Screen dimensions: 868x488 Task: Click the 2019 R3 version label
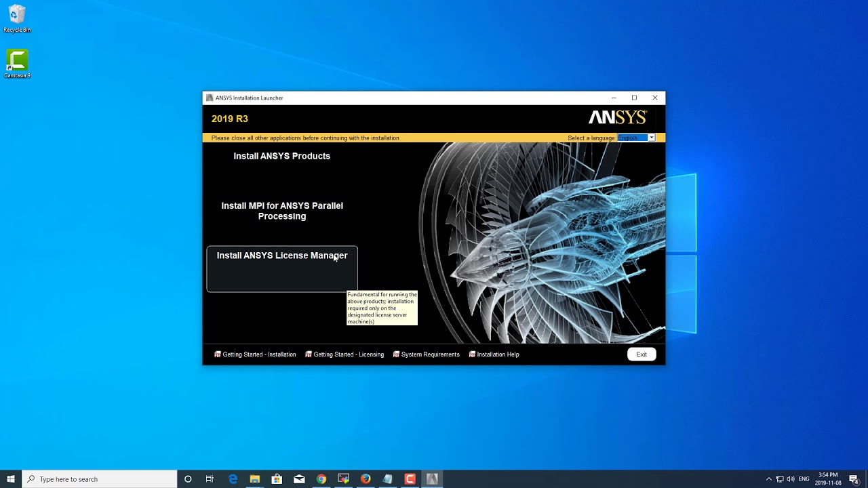tap(230, 119)
